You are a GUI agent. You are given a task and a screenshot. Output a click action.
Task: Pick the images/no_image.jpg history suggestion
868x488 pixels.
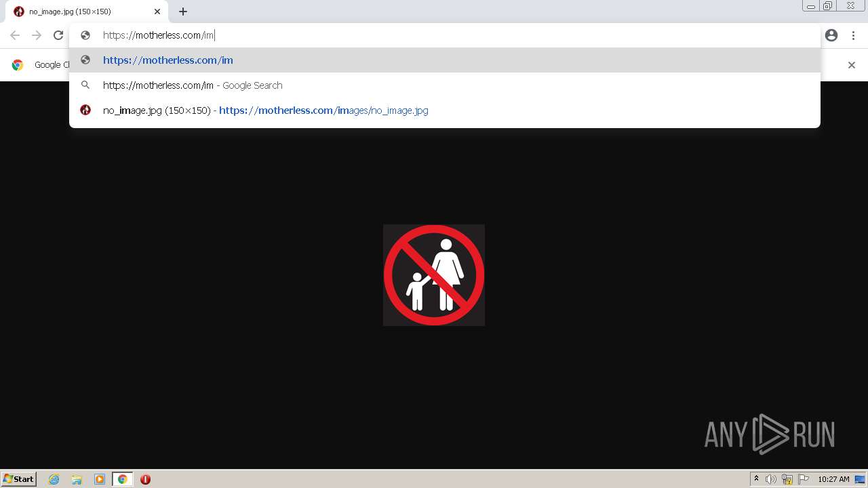coord(445,110)
